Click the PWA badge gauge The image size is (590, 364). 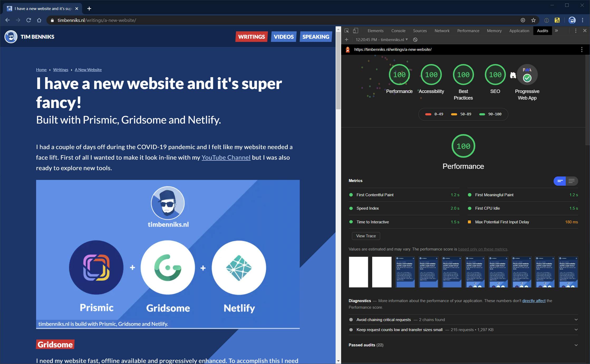(527, 75)
